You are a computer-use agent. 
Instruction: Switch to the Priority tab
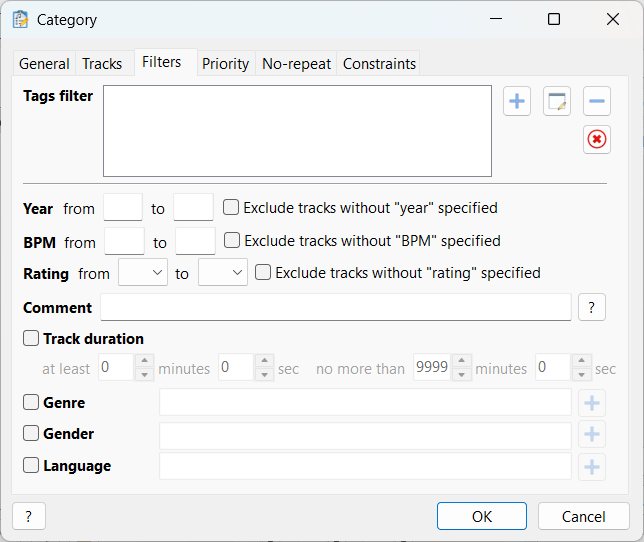(225, 64)
